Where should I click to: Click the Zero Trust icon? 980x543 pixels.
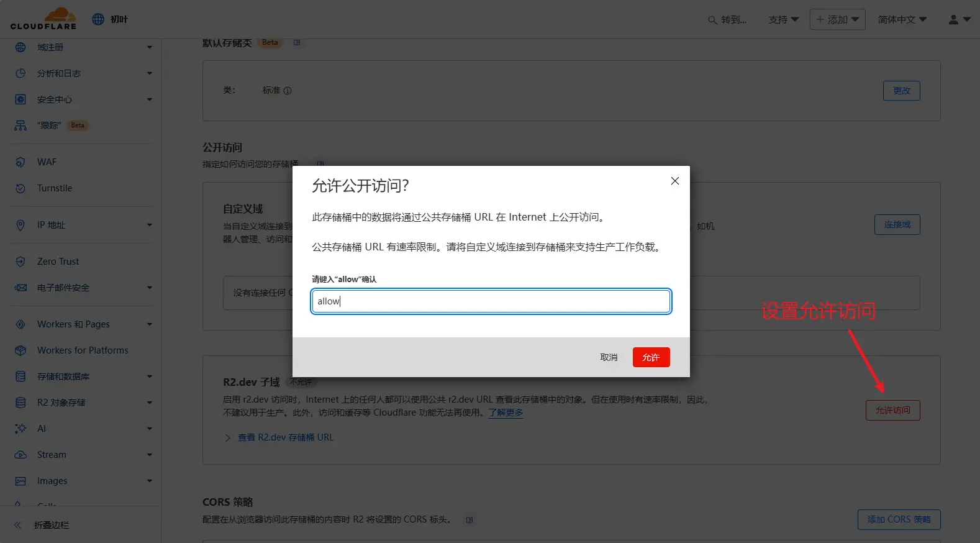[20, 262]
